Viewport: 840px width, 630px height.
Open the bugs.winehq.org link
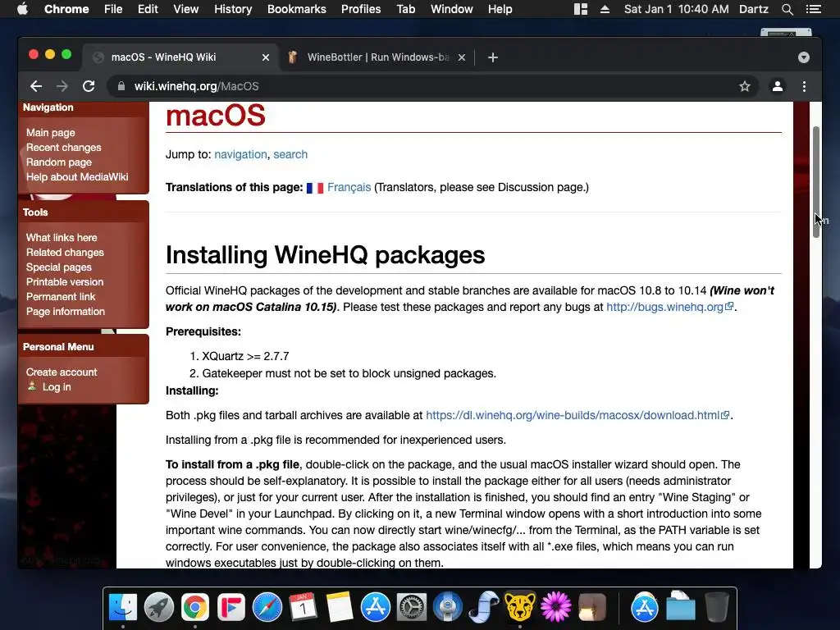pos(669,307)
